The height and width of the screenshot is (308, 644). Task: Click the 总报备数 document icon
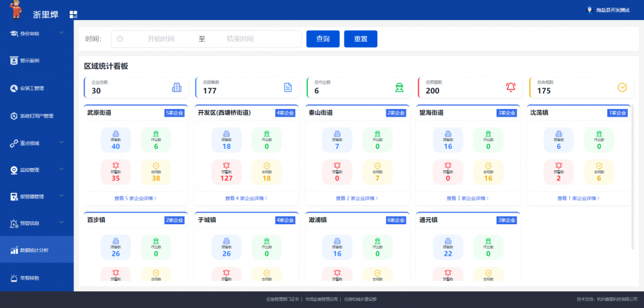(x=288, y=88)
